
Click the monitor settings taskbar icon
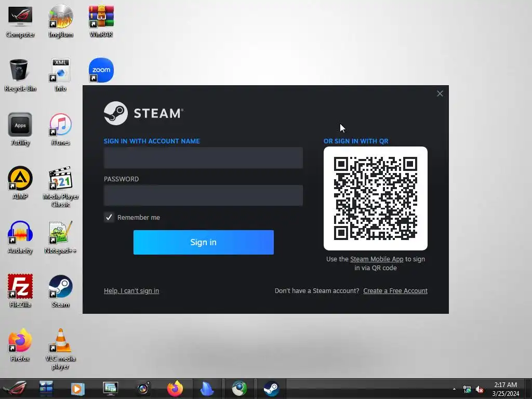[110, 389]
